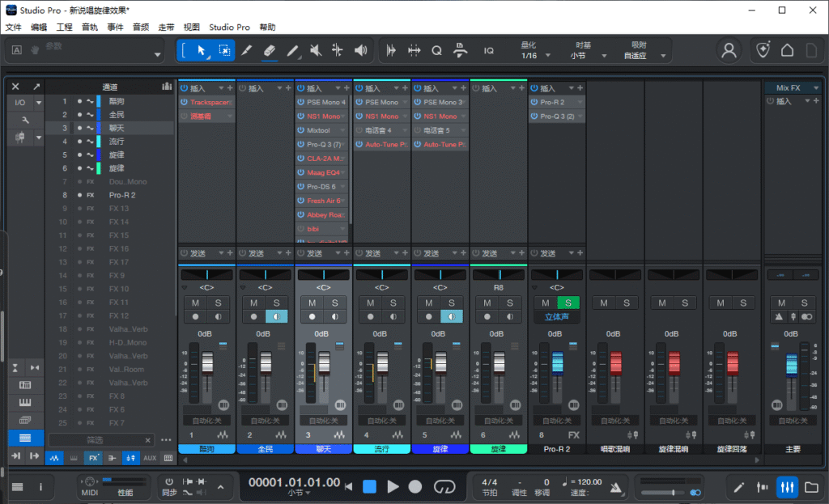Open the 编辑 menu
This screenshot has width=829, height=504.
pos(39,27)
